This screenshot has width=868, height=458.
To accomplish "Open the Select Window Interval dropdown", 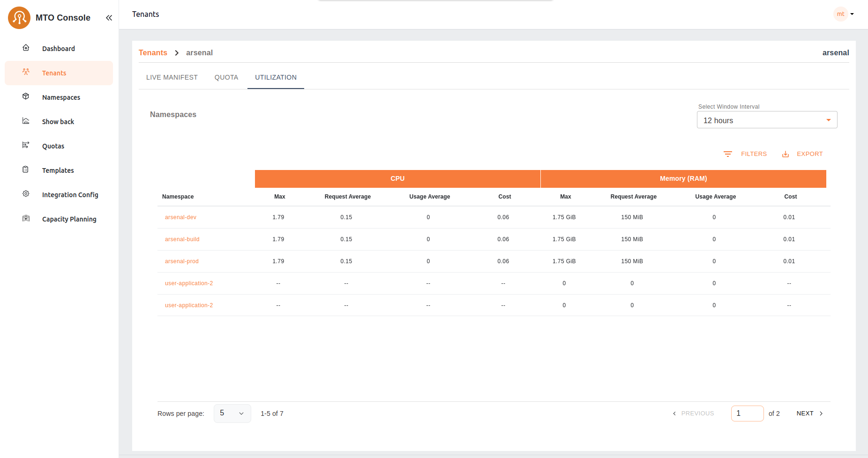I will tap(766, 120).
